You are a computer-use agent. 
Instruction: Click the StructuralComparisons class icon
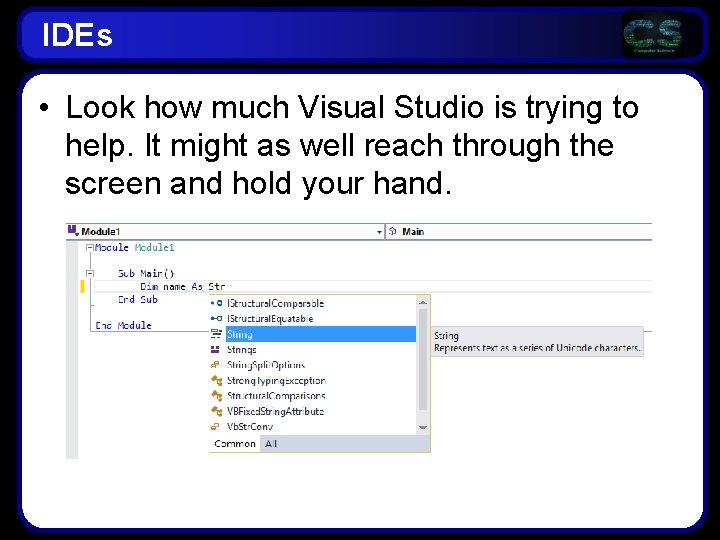click(216, 395)
